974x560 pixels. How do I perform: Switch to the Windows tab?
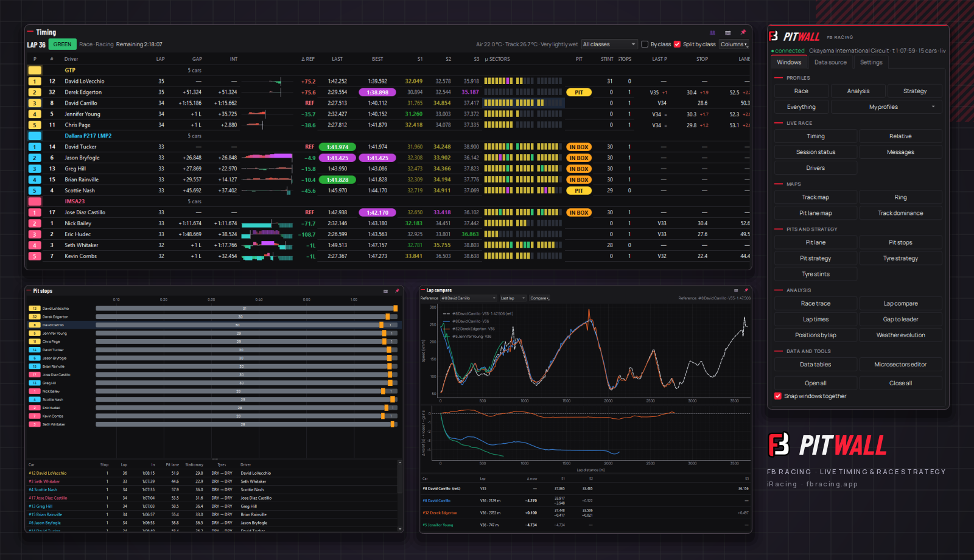pyautogui.click(x=789, y=62)
